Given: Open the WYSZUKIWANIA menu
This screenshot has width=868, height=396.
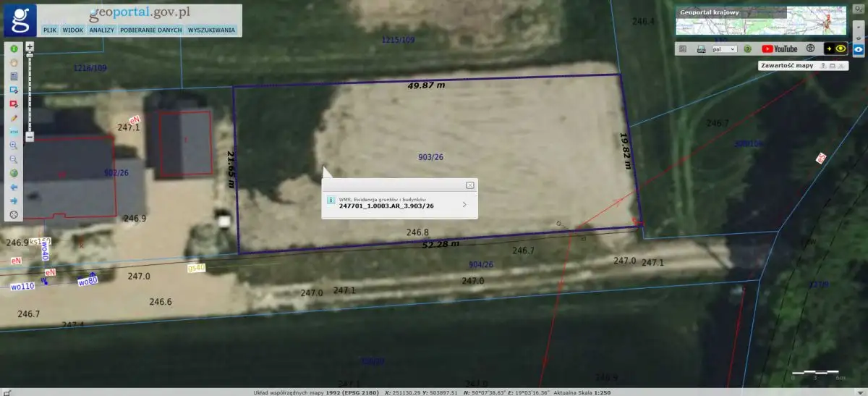Looking at the screenshot, I should click(x=211, y=30).
